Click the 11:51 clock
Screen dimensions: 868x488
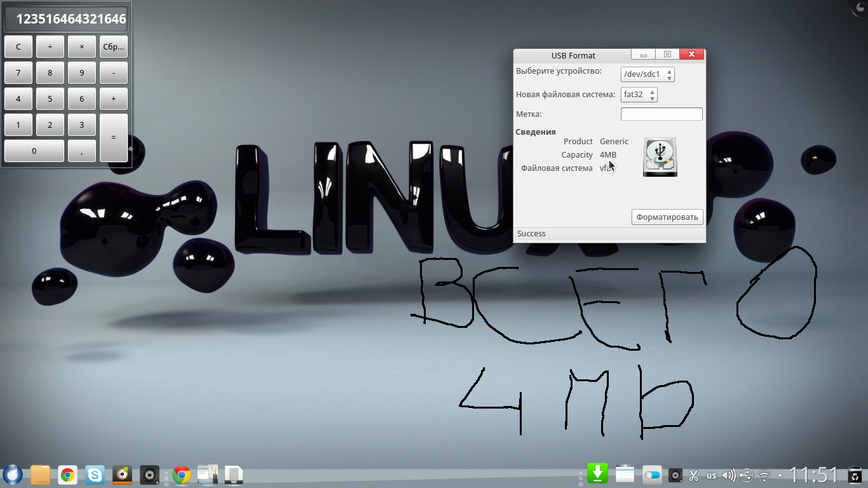pos(815,475)
